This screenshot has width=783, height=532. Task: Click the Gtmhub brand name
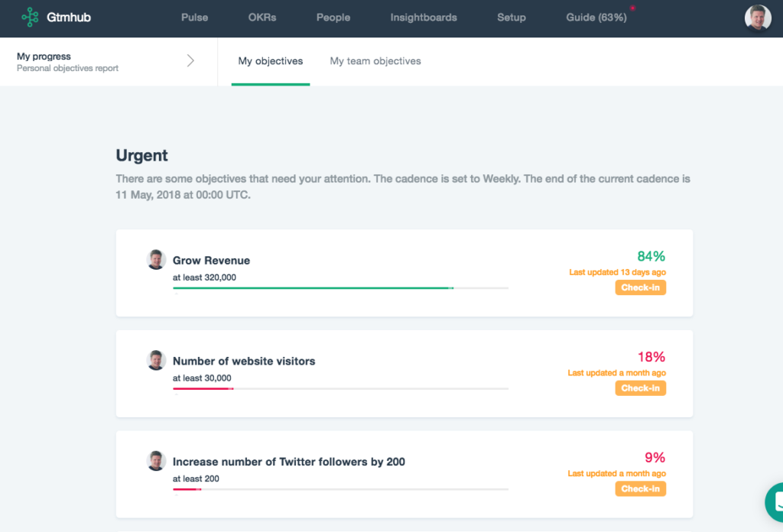click(x=68, y=18)
